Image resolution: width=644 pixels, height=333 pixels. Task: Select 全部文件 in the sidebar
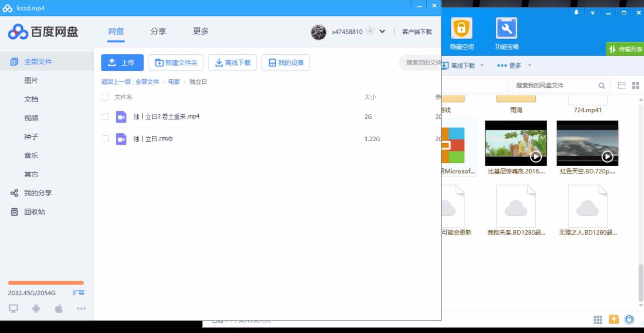click(47, 62)
